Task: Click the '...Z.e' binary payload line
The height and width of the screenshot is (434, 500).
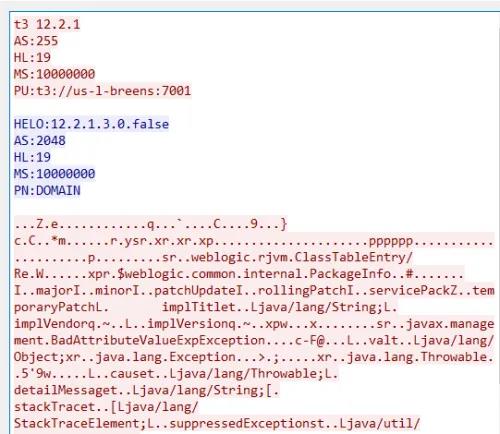Action: coord(150,224)
